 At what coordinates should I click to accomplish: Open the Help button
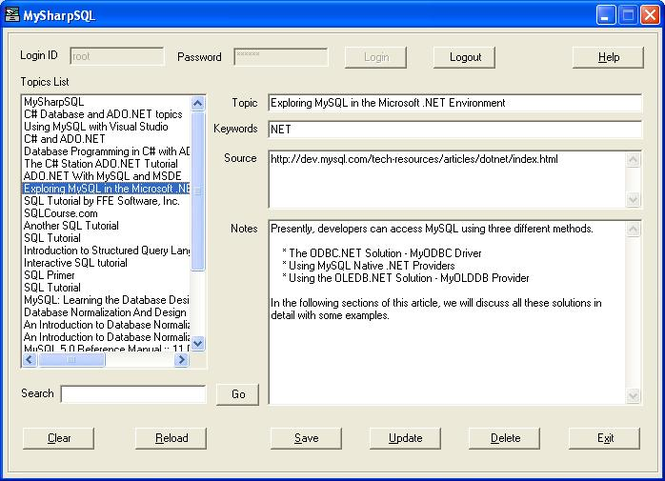608,57
